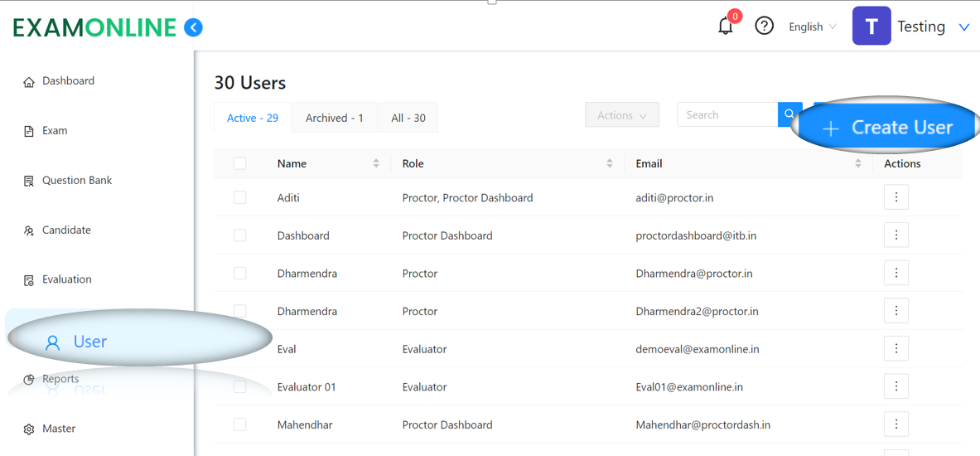Tick the select-all checkbox in table header
980x456 pixels.
coord(240,163)
